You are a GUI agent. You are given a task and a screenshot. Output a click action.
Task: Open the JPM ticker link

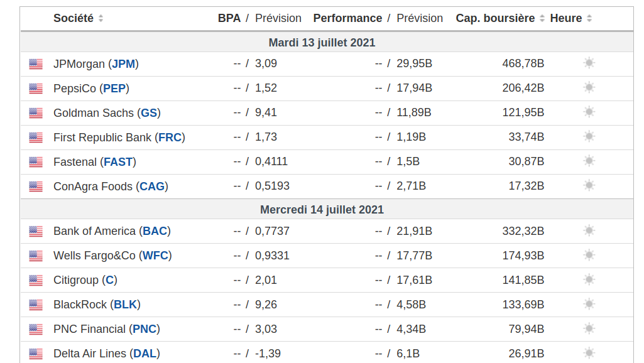click(x=123, y=63)
